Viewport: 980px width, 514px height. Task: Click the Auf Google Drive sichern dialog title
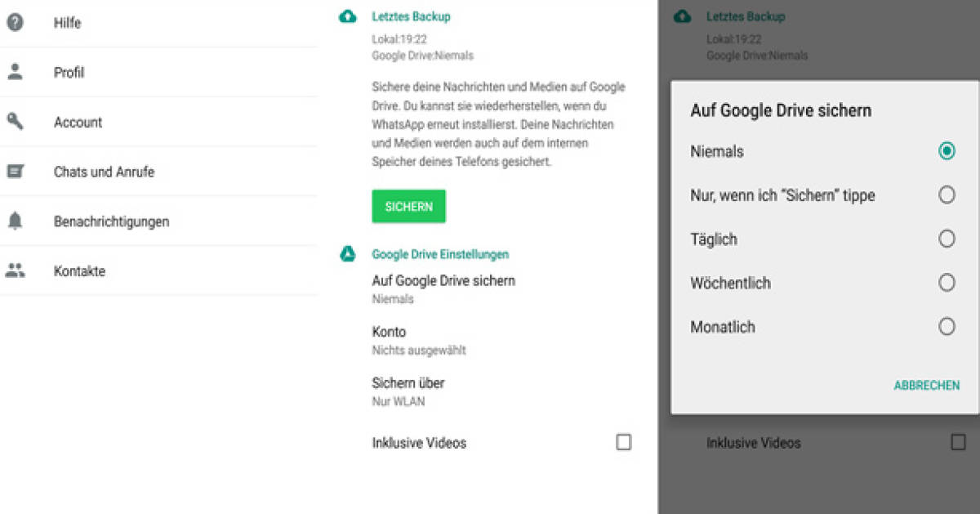[x=781, y=110]
